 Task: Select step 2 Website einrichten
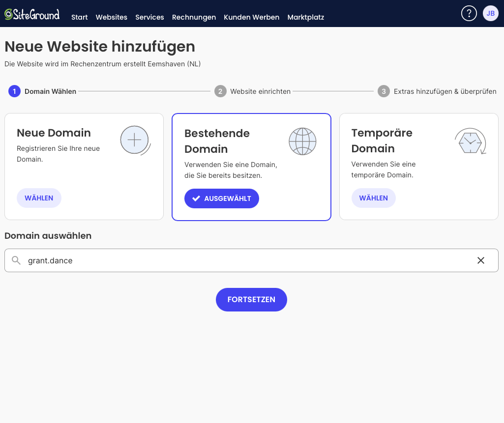[x=252, y=91]
